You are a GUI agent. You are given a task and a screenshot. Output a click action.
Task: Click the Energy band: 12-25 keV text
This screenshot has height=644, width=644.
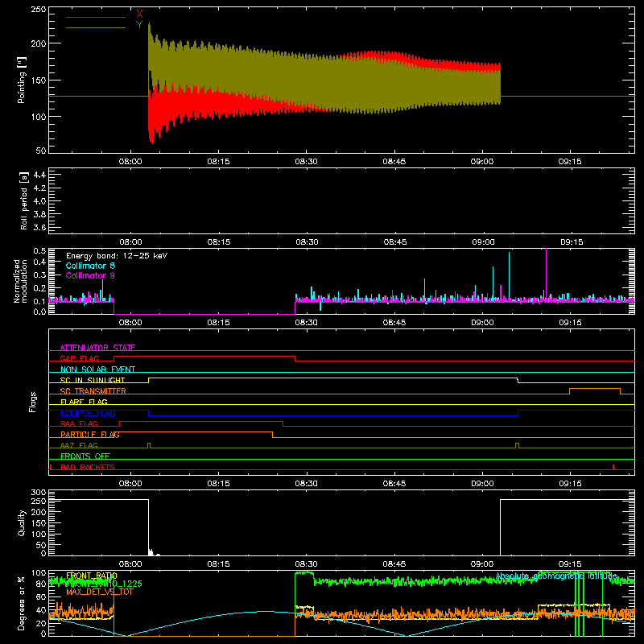pos(117,256)
